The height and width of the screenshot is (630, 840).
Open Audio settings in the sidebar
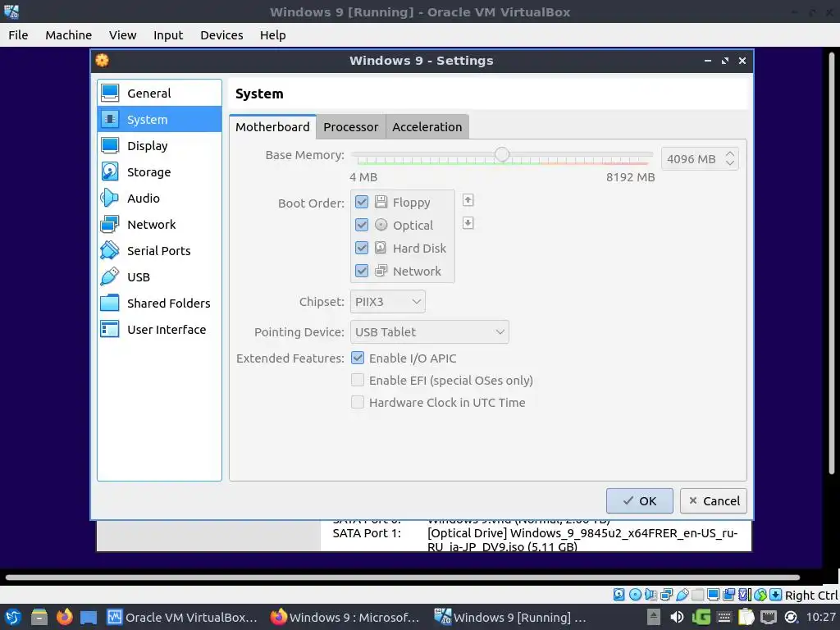click(159, 199)
